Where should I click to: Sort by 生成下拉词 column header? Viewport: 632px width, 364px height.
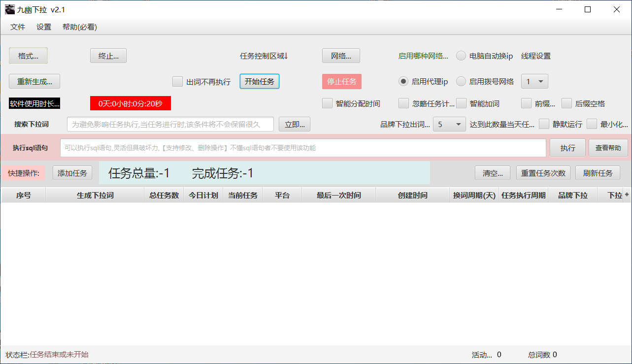coord(95,195)
